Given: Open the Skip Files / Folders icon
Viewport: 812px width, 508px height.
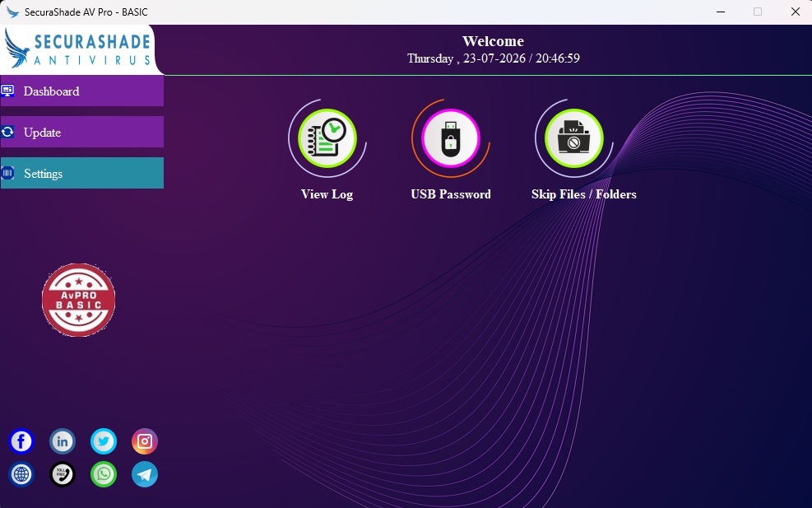Looking at the screenshot, I should pyautogui.click(x=573, y=138).
